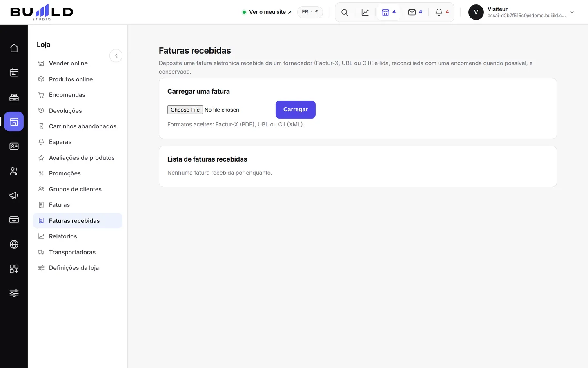Viewport: 588px width, 368px height.
Task: Open the calendar icon in left rail
Action: tap(14, 73)
